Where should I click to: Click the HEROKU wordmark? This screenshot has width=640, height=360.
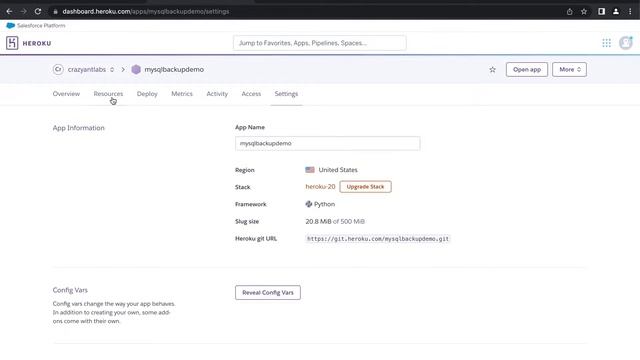[x=37, y=43]
